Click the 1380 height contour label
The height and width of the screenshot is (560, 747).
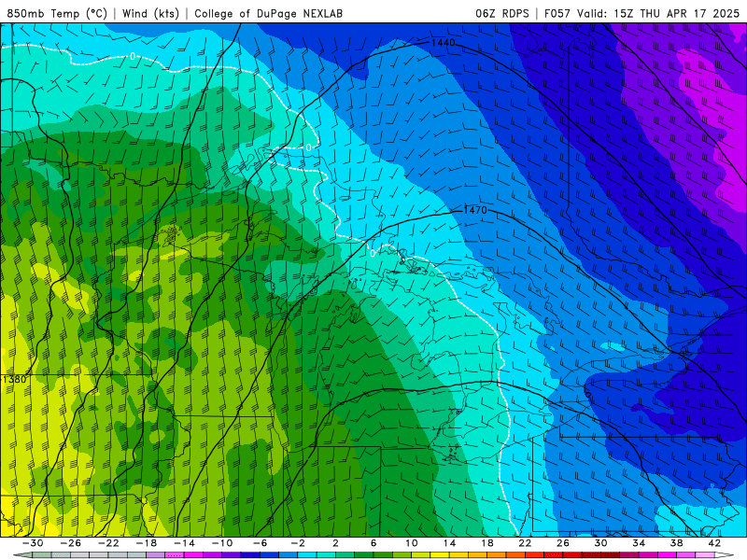(14, 380)
